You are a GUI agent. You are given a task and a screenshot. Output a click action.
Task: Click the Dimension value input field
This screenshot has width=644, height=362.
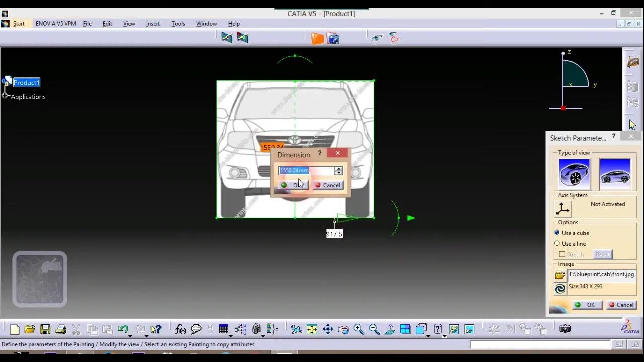point(306,171)
